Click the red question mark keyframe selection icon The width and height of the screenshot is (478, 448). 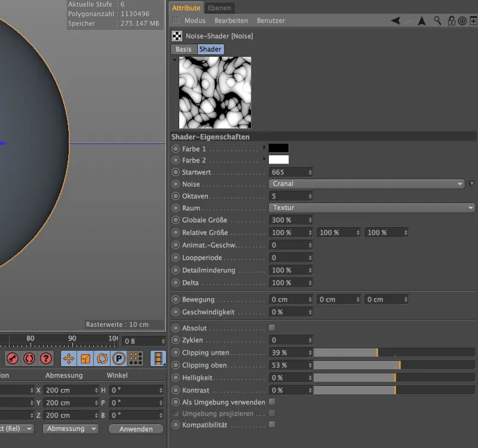[x=46, y=358]
